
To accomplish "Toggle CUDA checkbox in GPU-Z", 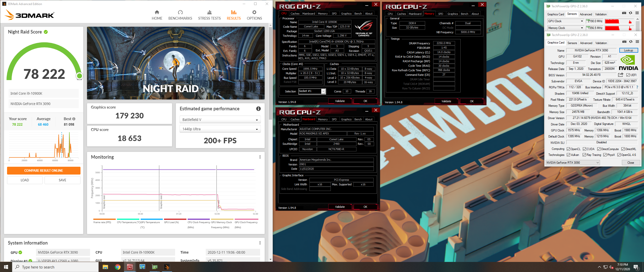I will [585, 149].
